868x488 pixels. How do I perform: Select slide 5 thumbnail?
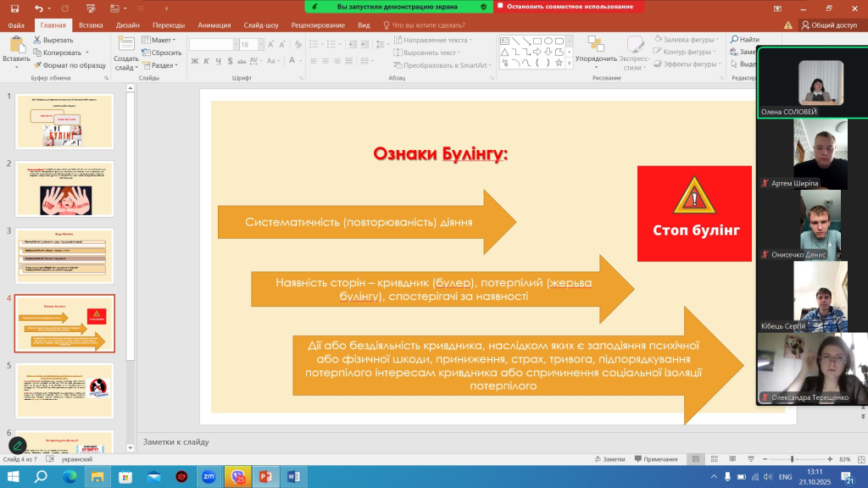[x=64, y=391]
